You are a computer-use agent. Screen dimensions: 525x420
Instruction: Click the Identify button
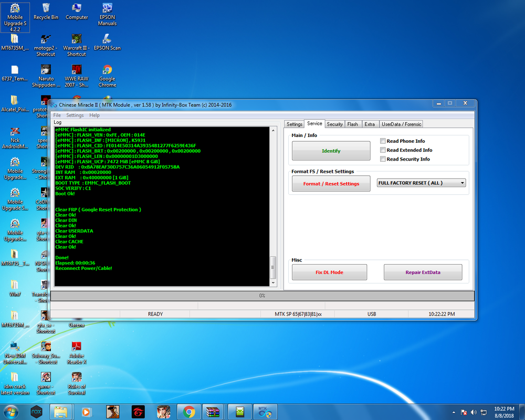click(331, 151)
